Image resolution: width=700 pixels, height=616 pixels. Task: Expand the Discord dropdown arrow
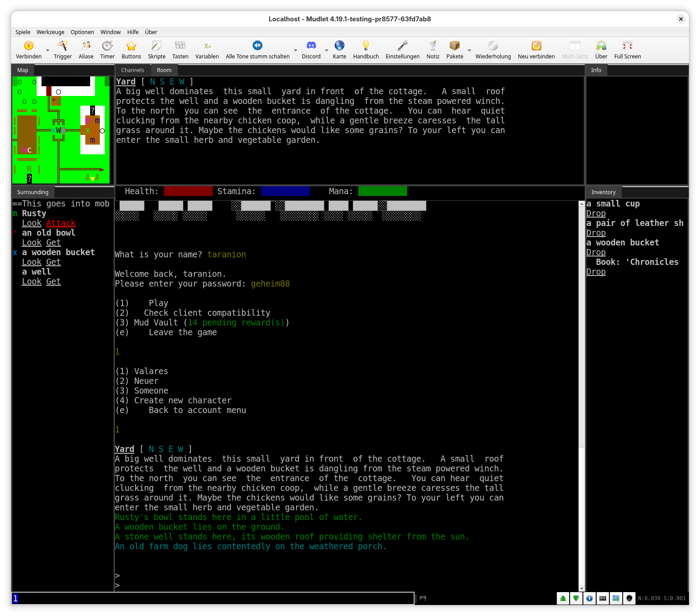pos(327,50)
